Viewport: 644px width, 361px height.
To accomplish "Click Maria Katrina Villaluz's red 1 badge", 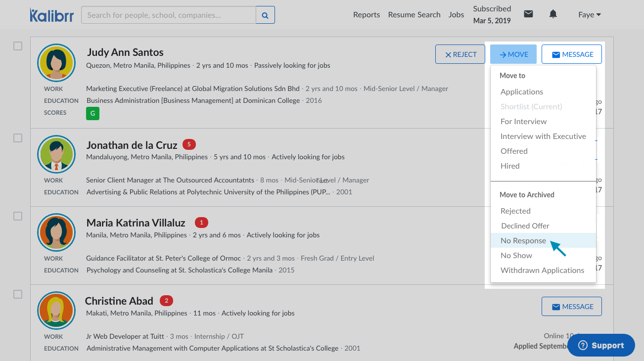I will point(201,223).
